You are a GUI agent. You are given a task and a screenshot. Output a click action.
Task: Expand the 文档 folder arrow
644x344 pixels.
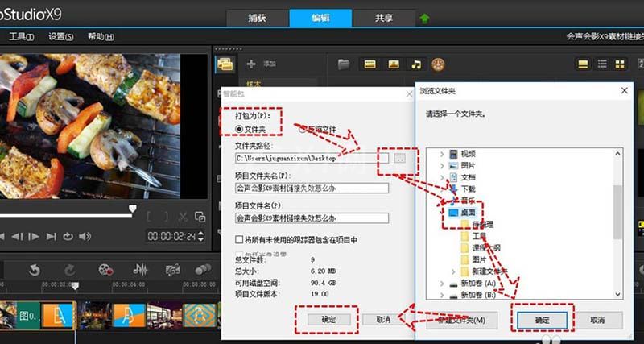442,177
